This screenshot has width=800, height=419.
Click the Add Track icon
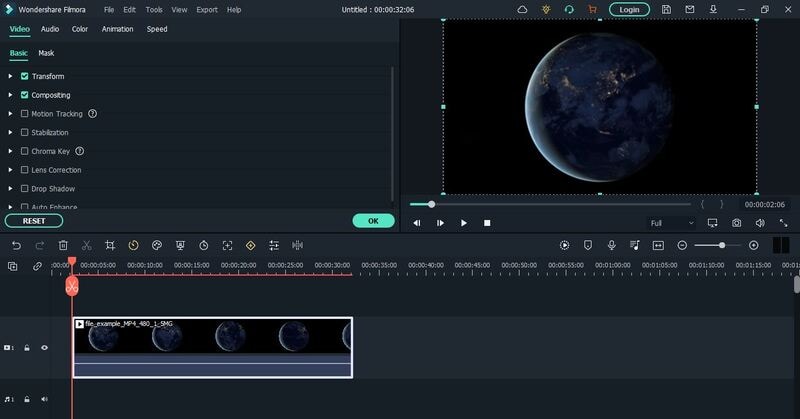click(x=13, y=266)
